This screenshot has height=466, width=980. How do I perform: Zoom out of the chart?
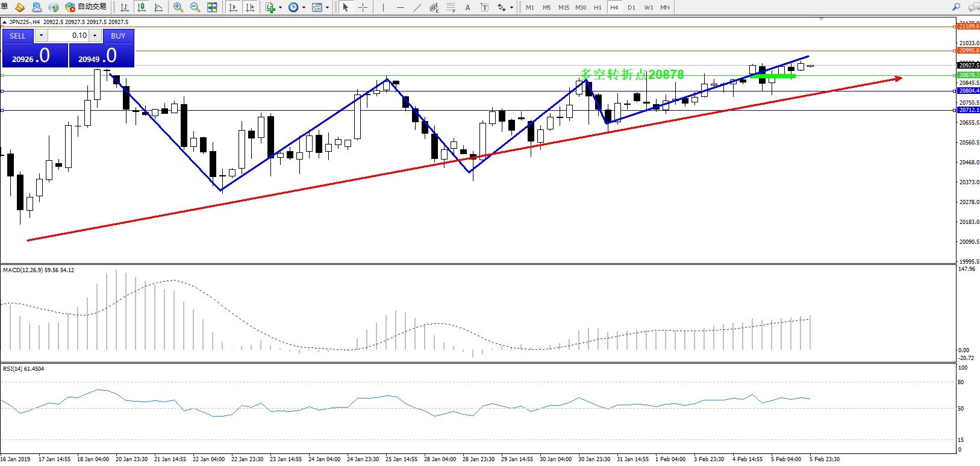(195, 7)
